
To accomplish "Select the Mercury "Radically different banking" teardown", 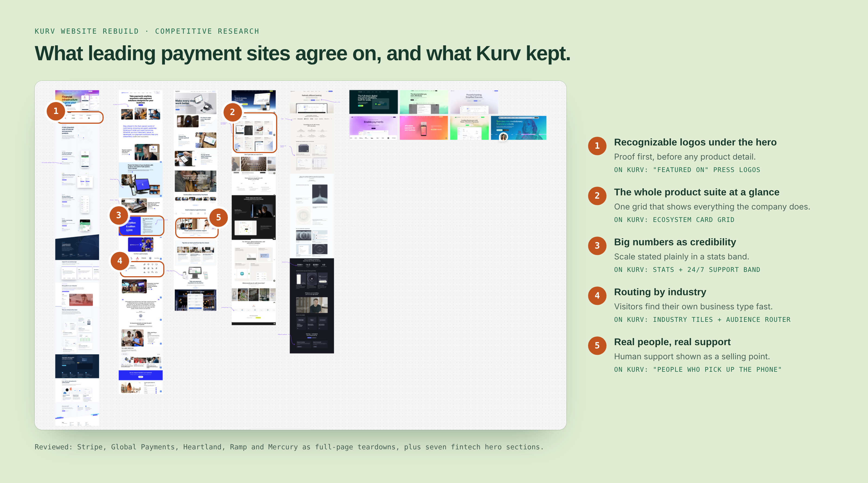I will 312,221.
